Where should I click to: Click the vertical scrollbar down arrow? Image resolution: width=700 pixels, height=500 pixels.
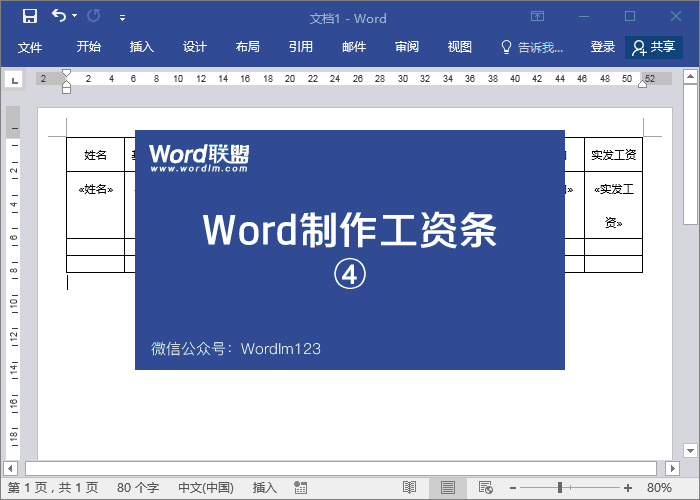point(690,450)
